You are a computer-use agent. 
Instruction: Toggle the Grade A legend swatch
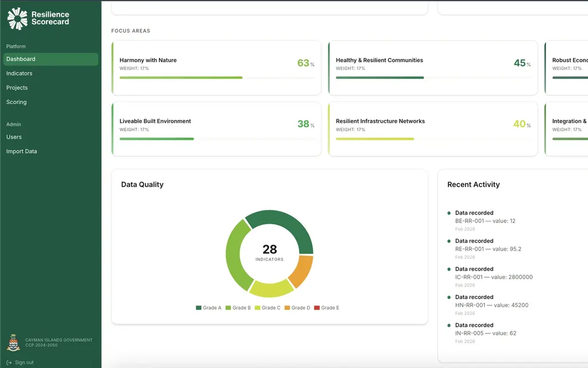[199, 308]
